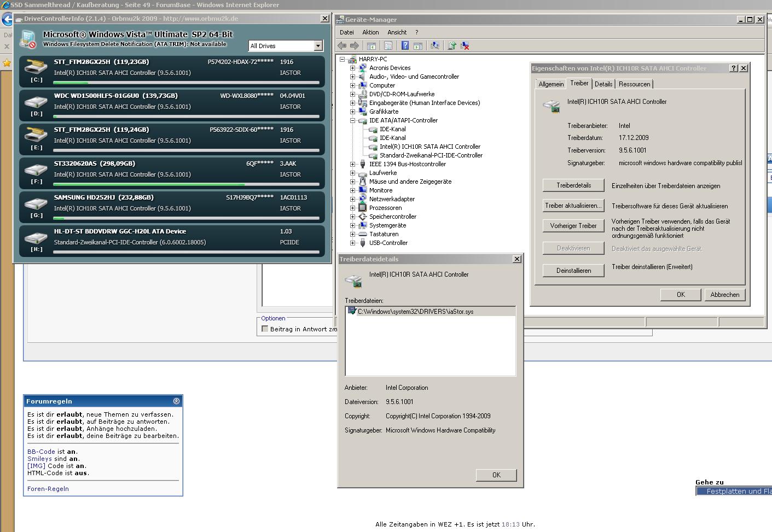Click the update driver software toolbar icon
Viewport: 772px width, 532px height.
452,46
